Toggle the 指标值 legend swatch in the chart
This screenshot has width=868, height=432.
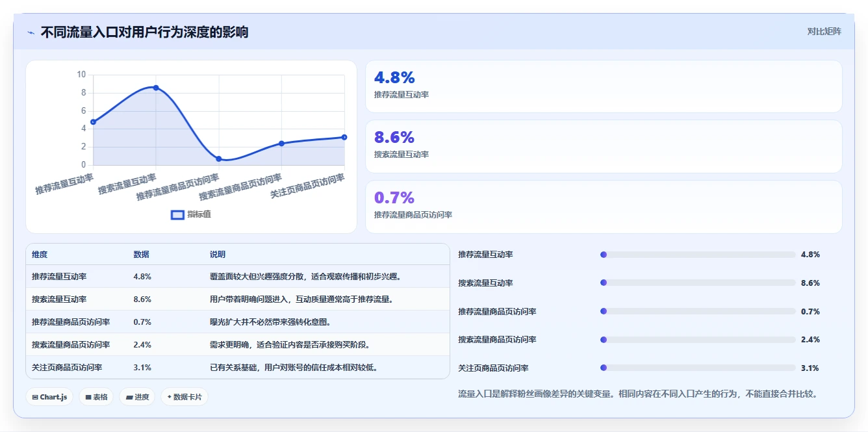tap(177, 214)
